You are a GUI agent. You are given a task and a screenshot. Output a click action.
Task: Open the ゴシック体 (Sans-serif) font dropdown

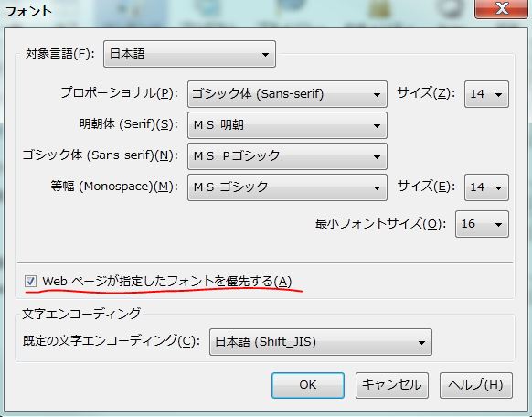(287, 156)
